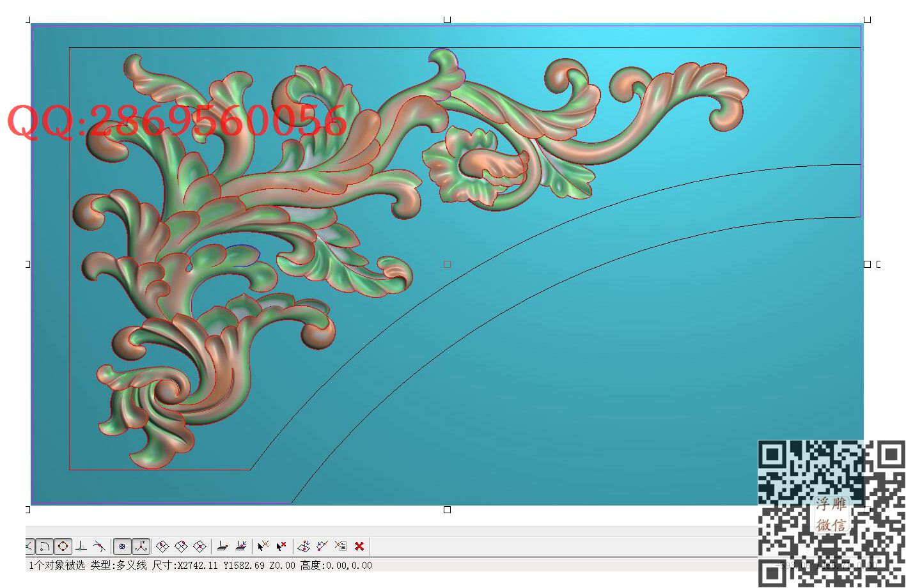Open the snap point list icon

coord(341,546)
